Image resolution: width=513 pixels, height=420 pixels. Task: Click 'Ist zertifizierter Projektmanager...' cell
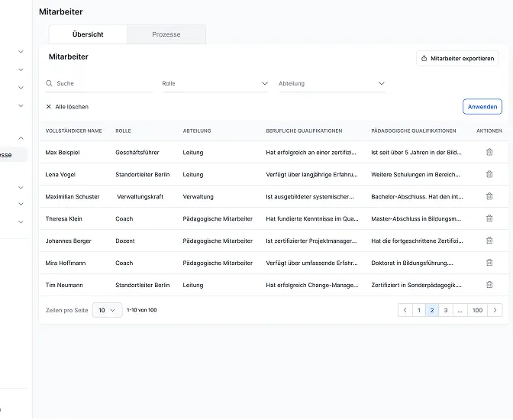point(311,241)
